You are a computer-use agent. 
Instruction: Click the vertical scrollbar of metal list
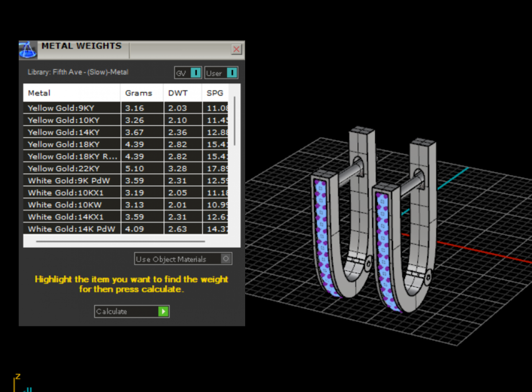pyautogui.click(x=235, y=121)
